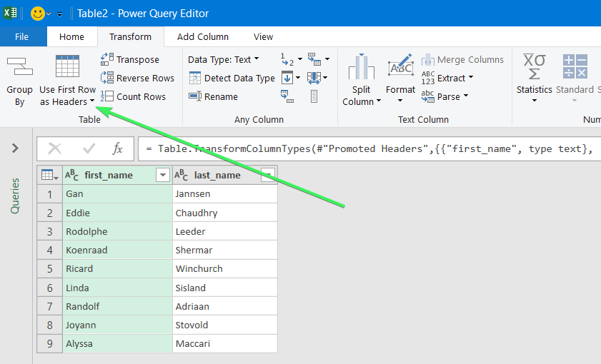Viewport: 601px width, 364px height.
Task: Click the first_name column data type icon
Action: pos(71,176)
